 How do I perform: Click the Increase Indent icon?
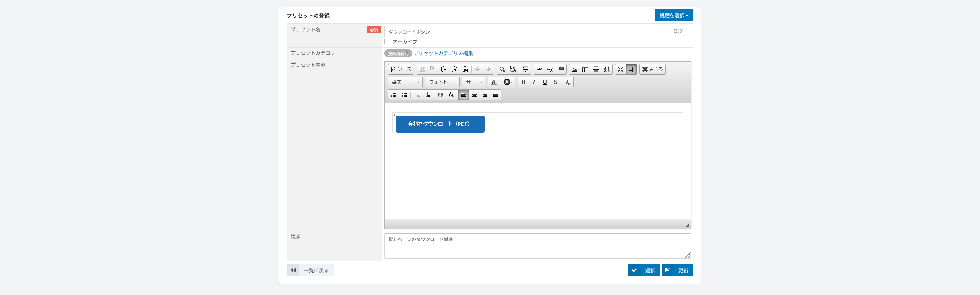click(428, 95)
